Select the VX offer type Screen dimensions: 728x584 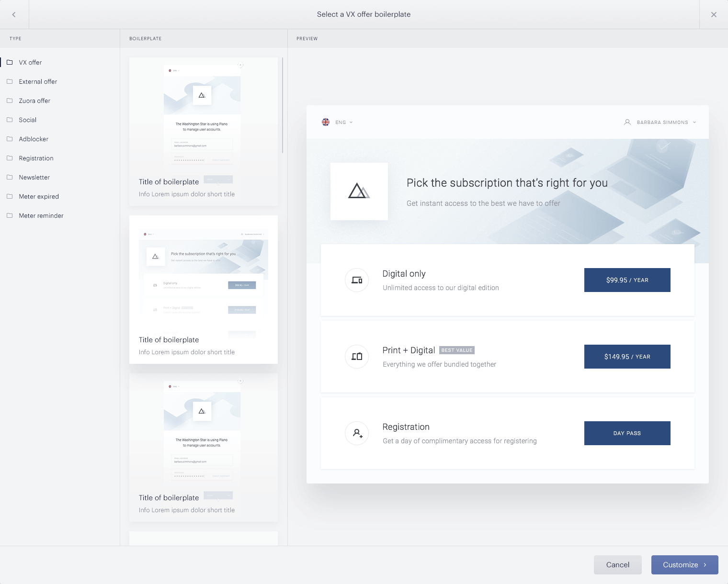tap(30, 62)
